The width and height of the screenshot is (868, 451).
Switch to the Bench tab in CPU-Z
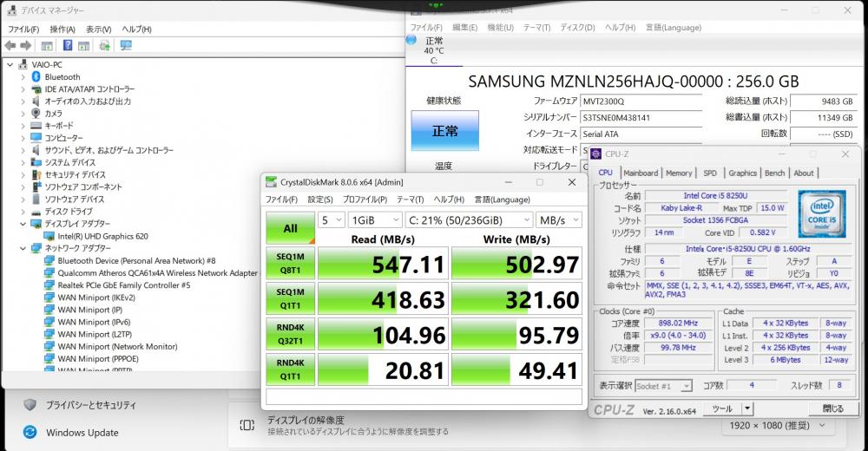(774, 173)
